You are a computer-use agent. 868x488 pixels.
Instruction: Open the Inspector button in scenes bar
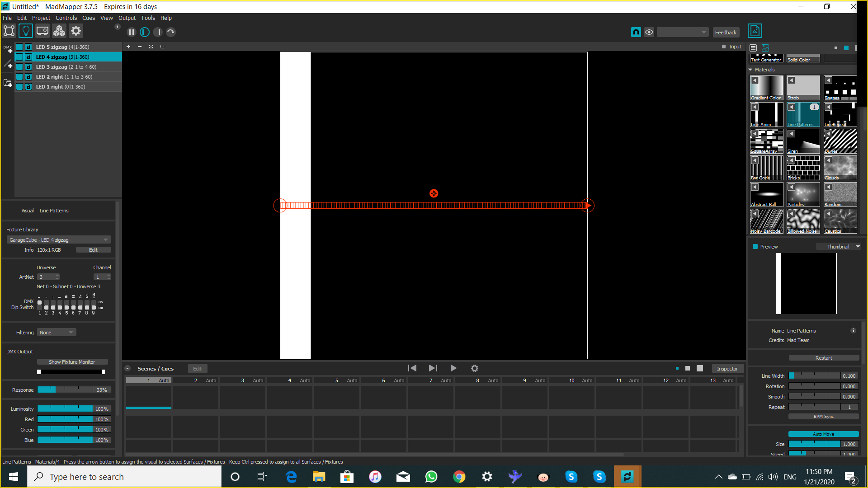[727, 369]
